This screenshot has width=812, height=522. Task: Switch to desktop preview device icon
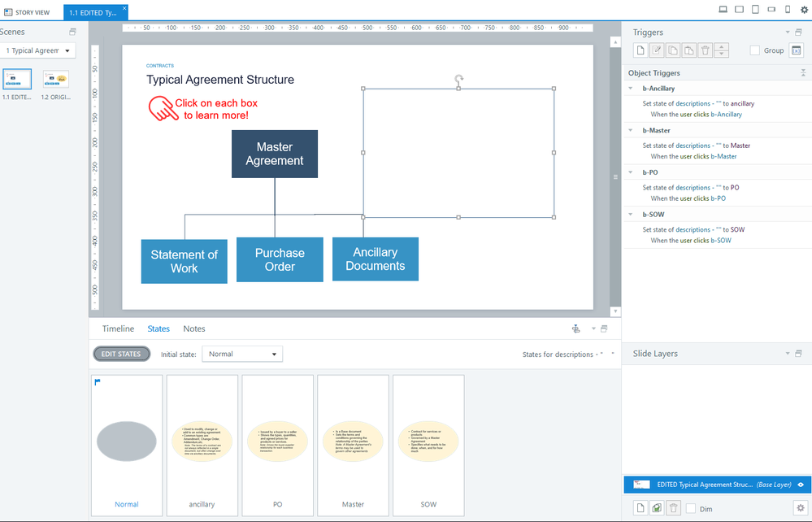[x=723, y=9]
